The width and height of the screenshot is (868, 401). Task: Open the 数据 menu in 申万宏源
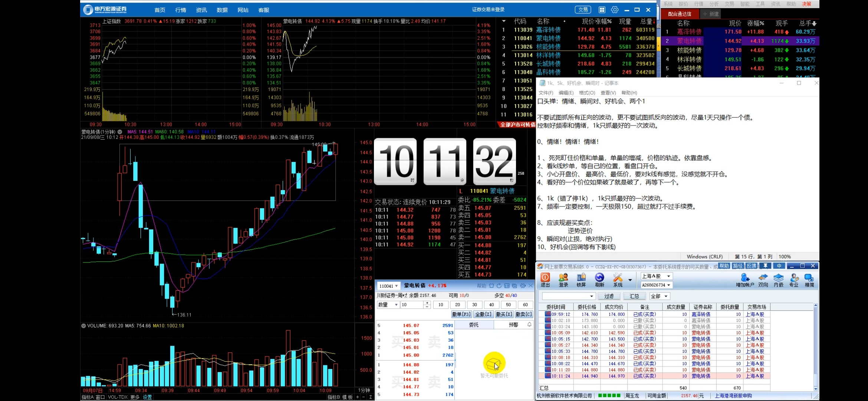coord(222,10)
